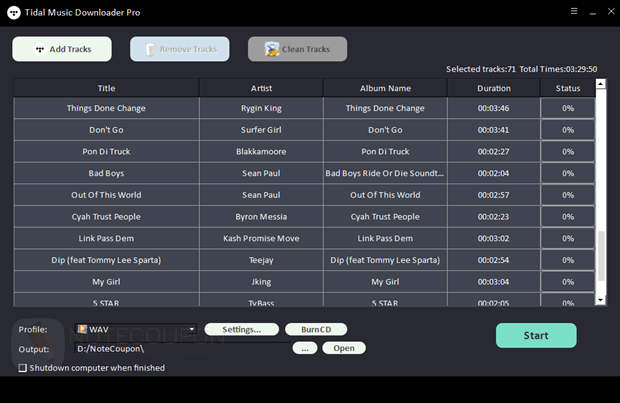Minimize the Tidal Music Downloader window
620x403 pixels.
pyautogui.click(x=593, y=12)
